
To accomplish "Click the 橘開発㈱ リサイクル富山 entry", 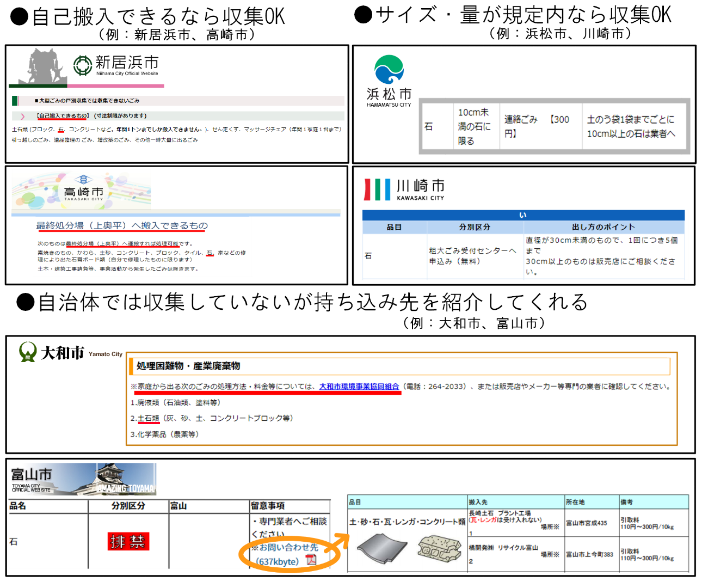I will click(503, 548).
